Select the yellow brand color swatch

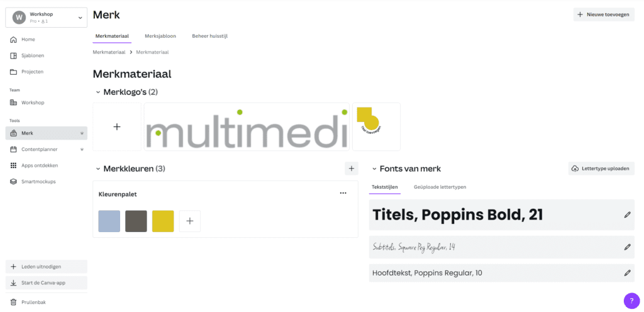[163, 221]
